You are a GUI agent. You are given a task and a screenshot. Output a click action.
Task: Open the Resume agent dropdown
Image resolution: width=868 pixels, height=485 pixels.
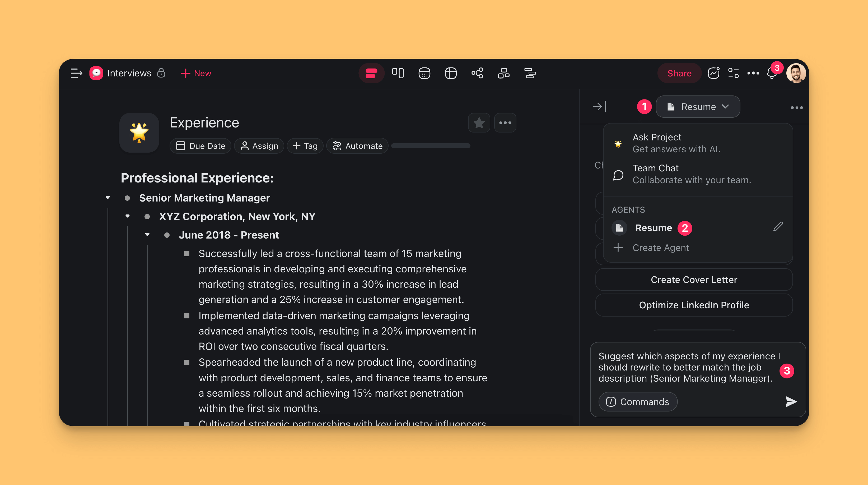point(698,107)
